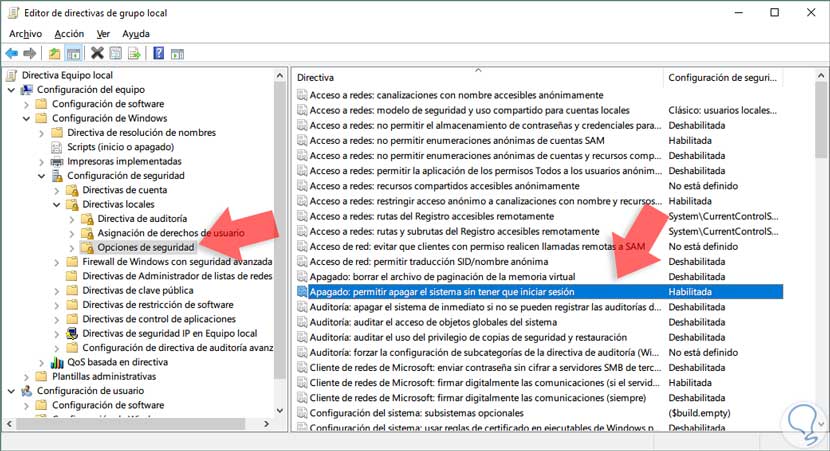This screenshot has width=830, height=451.
Task: Click 'Habilitada' value of selected Apagado policy
Action: [x=690, y=292]
